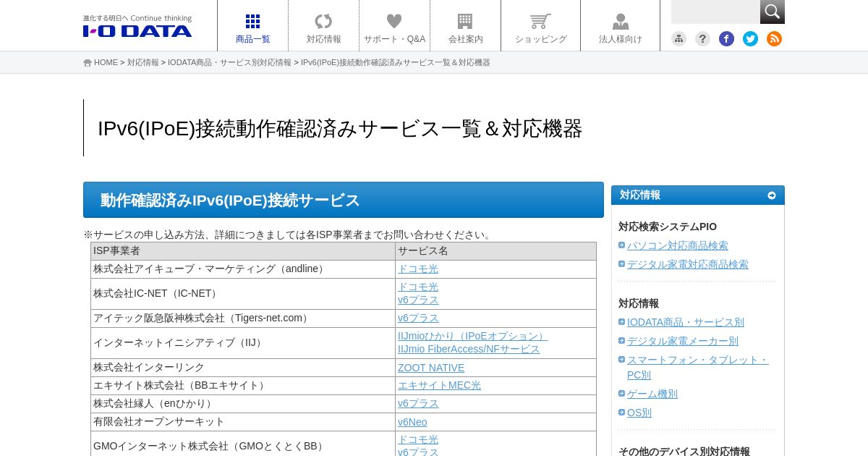Screen dimensions: 868x456
Task: Open the arrow icon in 対応情報 sidebar header
Action: pyautogui.click(x=772, y=195)
